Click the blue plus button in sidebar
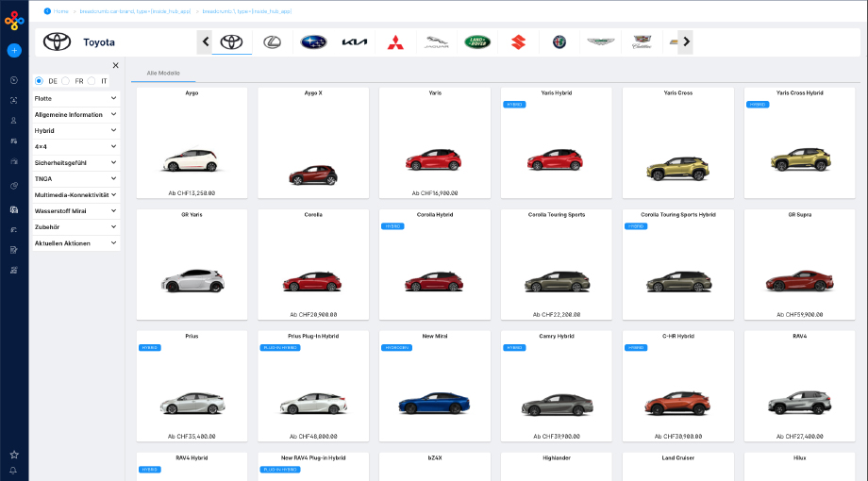 (14, 50)
